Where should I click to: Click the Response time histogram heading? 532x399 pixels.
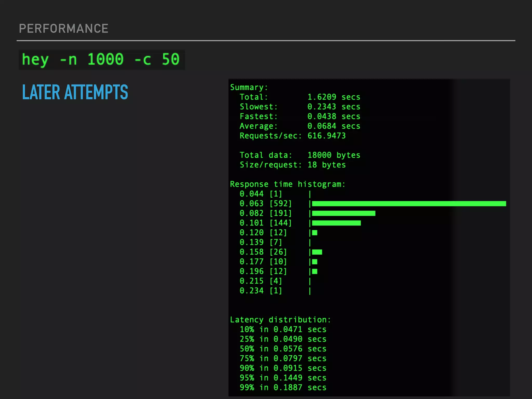coord(288,184)
